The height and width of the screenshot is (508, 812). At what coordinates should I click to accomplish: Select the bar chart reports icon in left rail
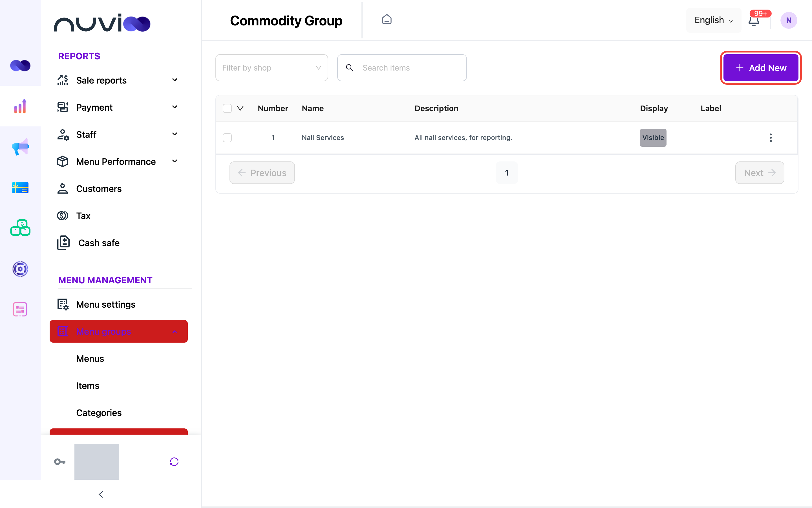click(20, 106)
